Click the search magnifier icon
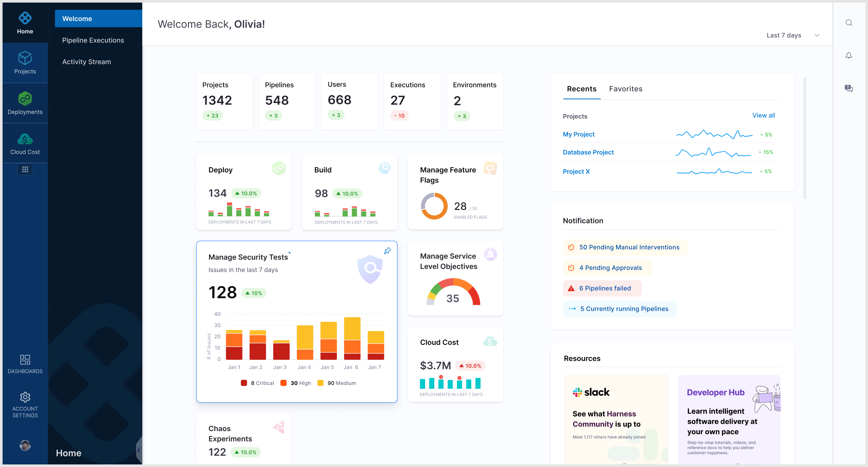 tap(848, 23)
